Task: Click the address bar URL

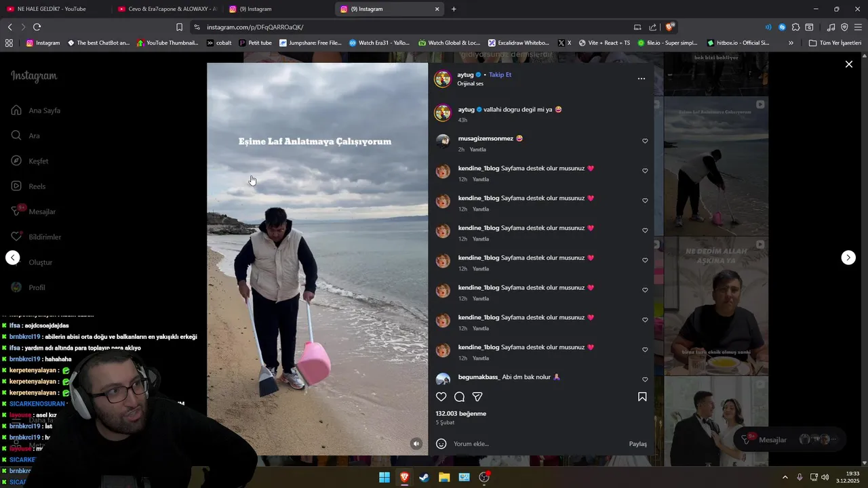Action: click(255, 27)
